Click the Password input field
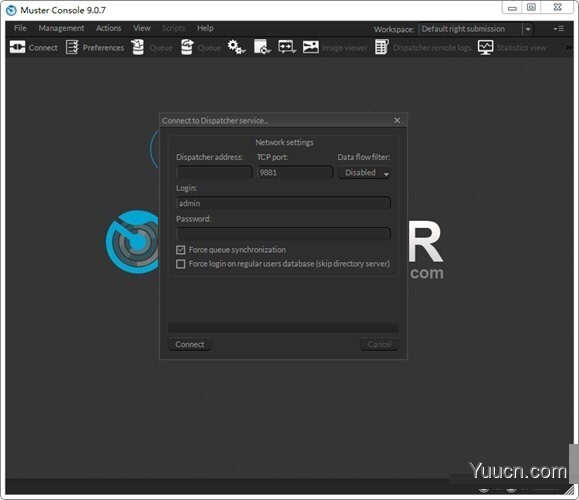The image size is (579, 500). [x=283, y=234]
